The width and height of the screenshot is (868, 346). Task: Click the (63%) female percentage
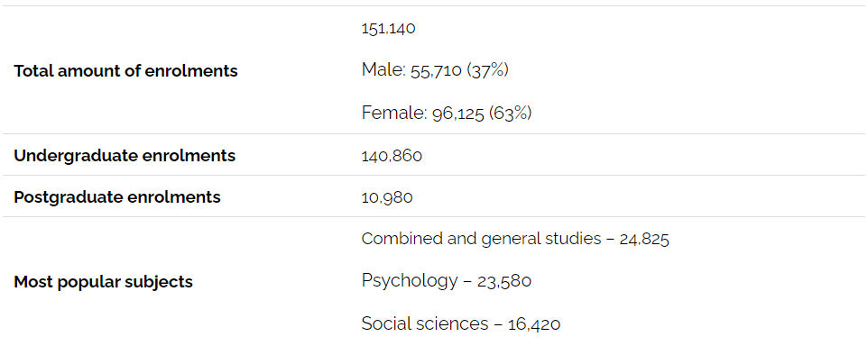pos(510,114)
